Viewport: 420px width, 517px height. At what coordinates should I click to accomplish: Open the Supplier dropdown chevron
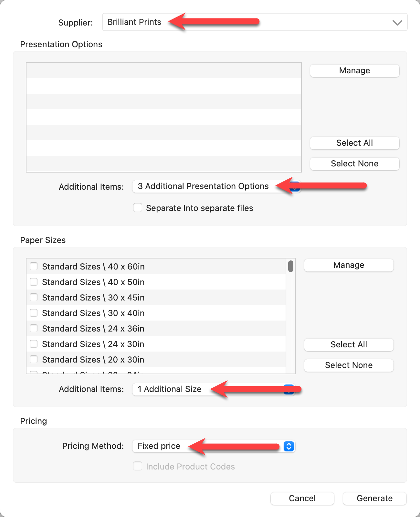[x=397, y=23]
